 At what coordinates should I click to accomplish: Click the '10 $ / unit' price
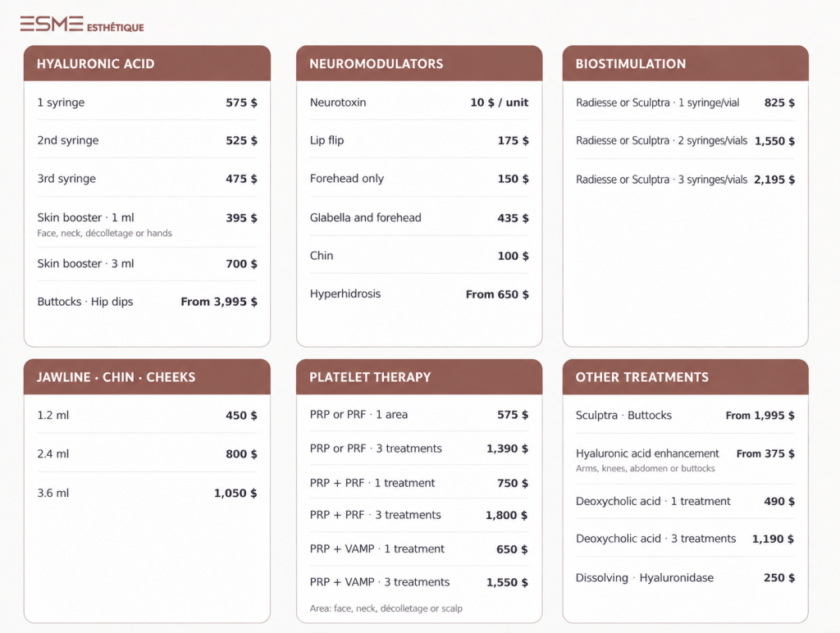click(500, 102)
